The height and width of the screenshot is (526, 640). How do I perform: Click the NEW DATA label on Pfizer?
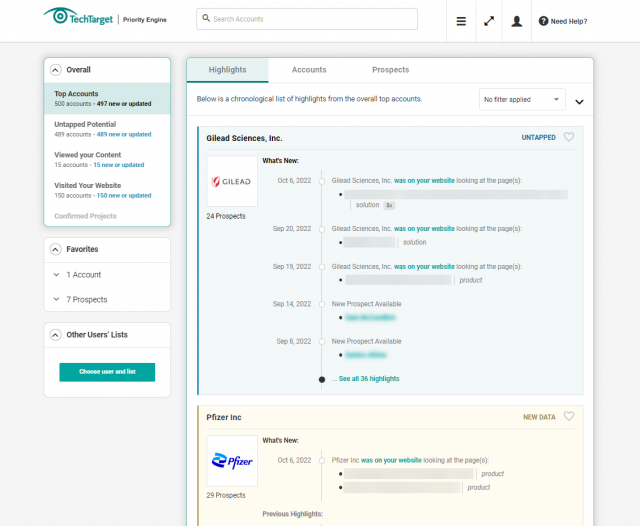click(539, 417)
